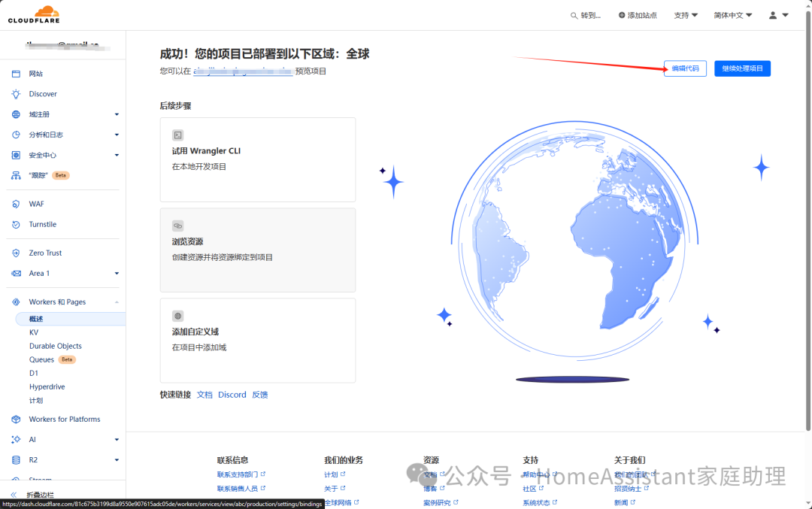Viewport: 812px width, 509px height.
Task: Click the Zero Trust icon
Action: pos(16,253)
